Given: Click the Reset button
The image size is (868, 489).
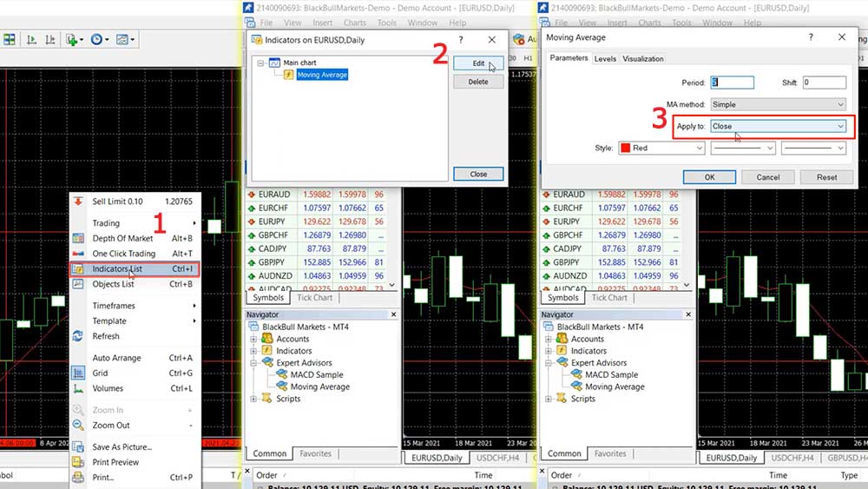Looking at the screenshot, I should (x=826, y=177).
